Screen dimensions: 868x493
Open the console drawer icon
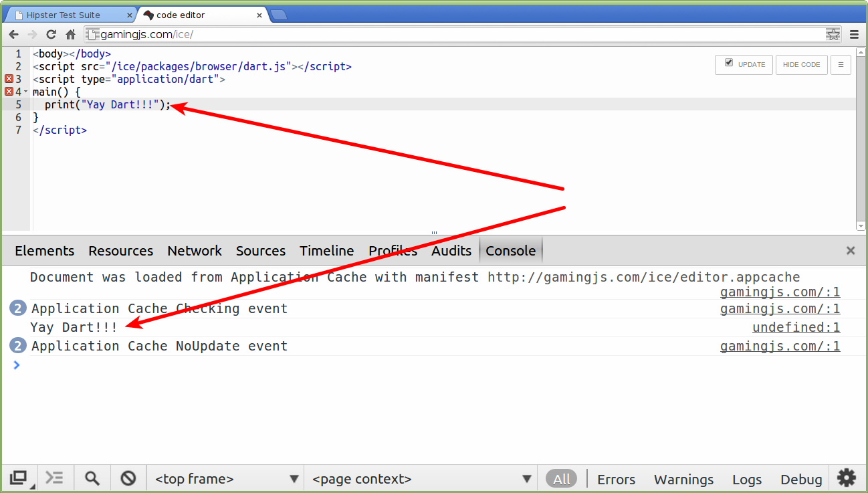(55, 478)
